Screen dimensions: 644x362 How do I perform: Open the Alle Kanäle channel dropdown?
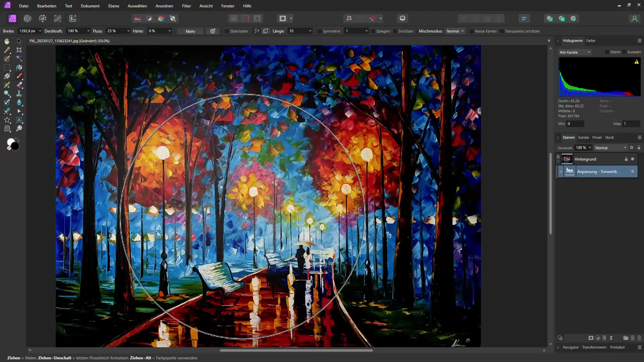tap(575, 52)
